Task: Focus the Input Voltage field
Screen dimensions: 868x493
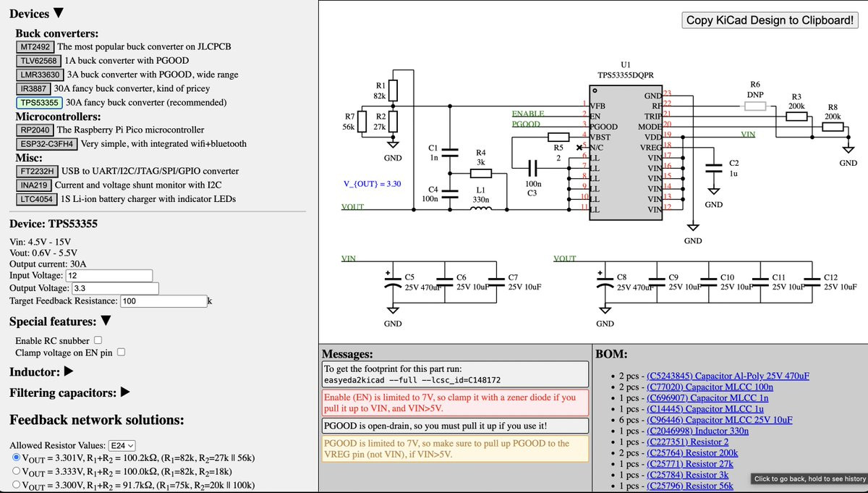Action: pyautogui.click(x=109, y=275)
